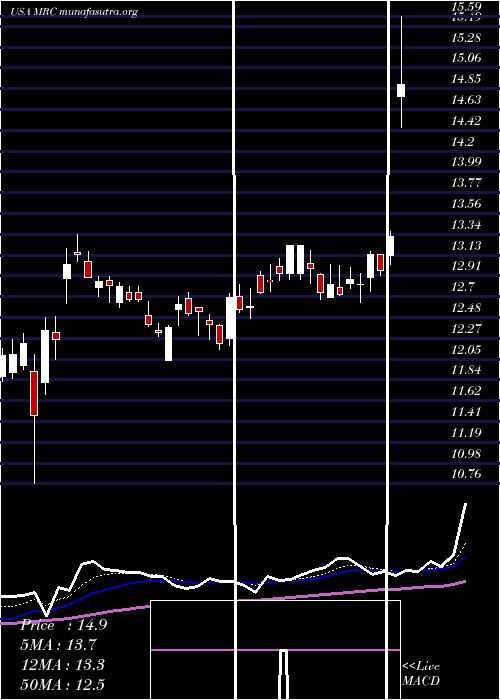Click the 11.19 price axis label
The image size is (500, 700).
(x=466, y=432)
